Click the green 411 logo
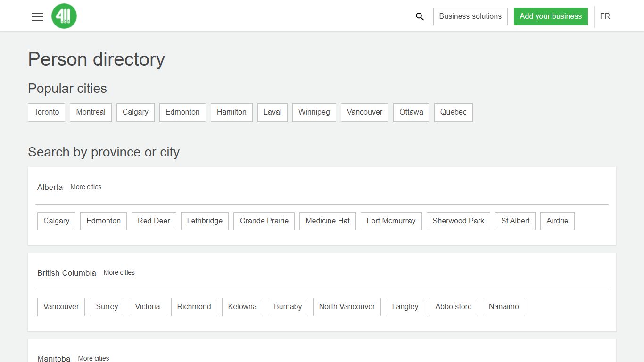The height and width of the screenshot is (362, 644). point(64,16)
